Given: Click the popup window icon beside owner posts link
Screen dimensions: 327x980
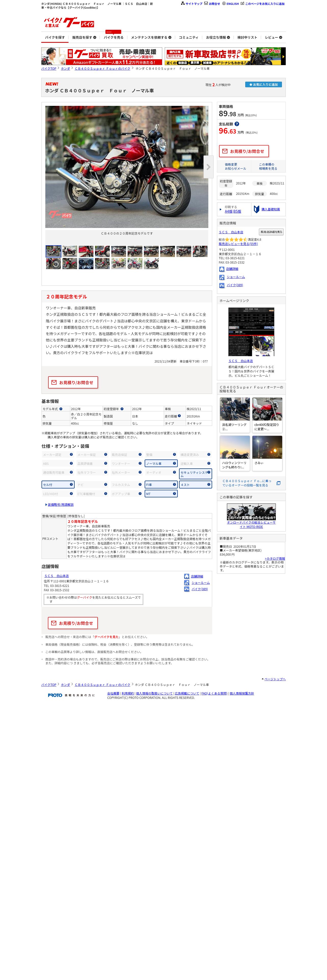Looking at the screenshot, I should pos(278,483).
